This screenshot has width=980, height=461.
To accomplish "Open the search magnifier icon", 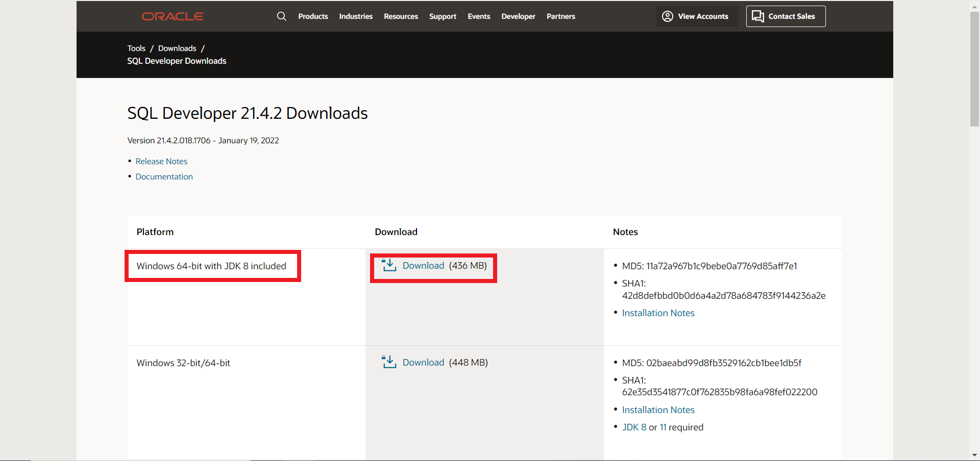I will [x=281, y=16].
